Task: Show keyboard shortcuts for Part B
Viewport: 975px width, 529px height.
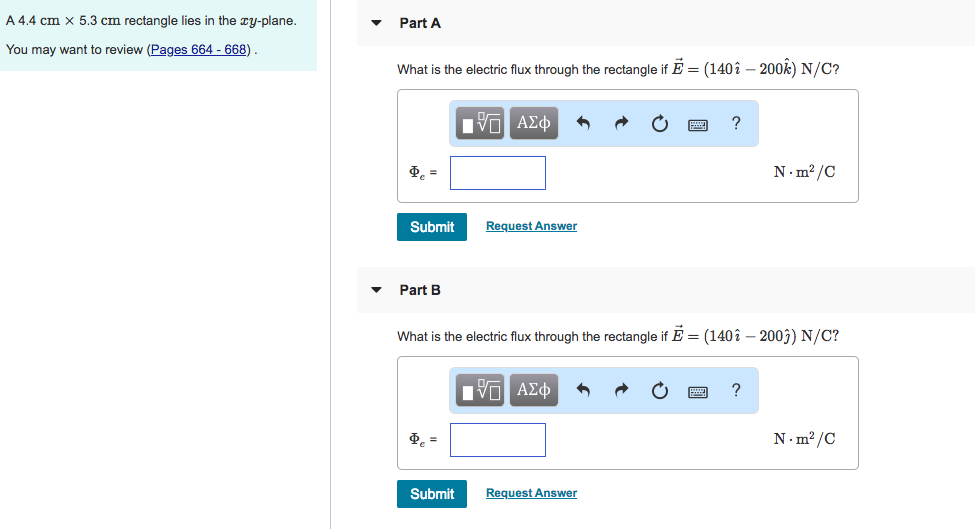Action: (698, 391)
